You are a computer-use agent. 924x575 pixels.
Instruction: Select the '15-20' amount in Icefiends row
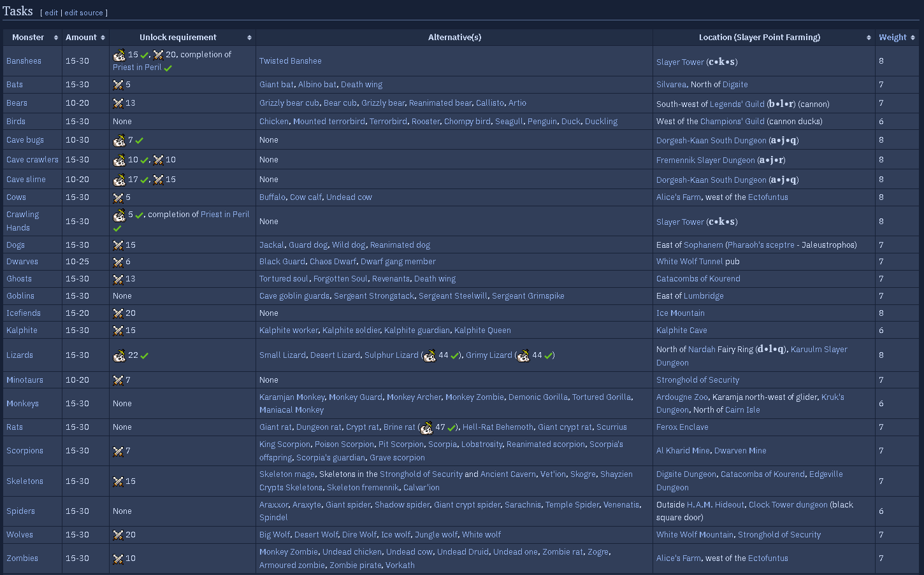[78, 313]
